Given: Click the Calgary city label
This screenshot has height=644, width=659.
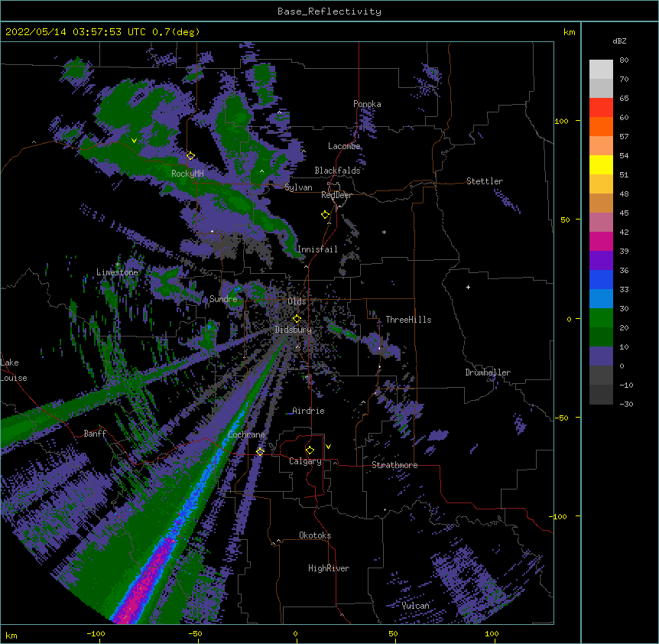Looking at the screenshot, I should (x=305, y=461).
